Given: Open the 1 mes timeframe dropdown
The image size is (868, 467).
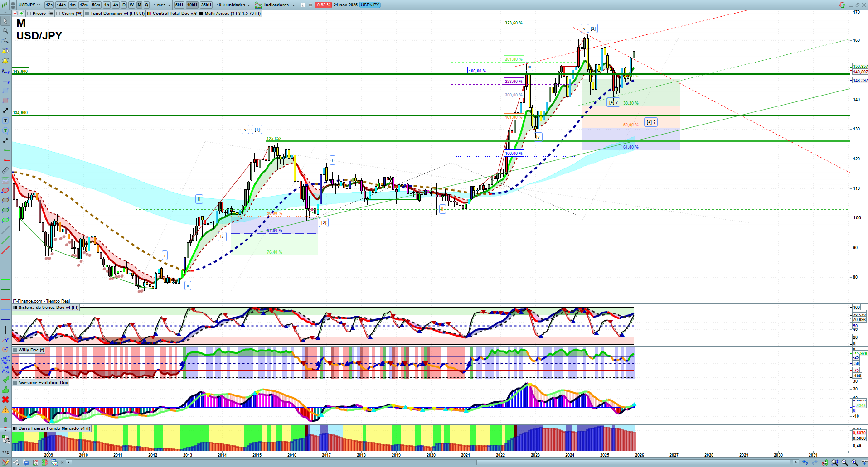Looking at the screenshot, I should pos(162,5).
